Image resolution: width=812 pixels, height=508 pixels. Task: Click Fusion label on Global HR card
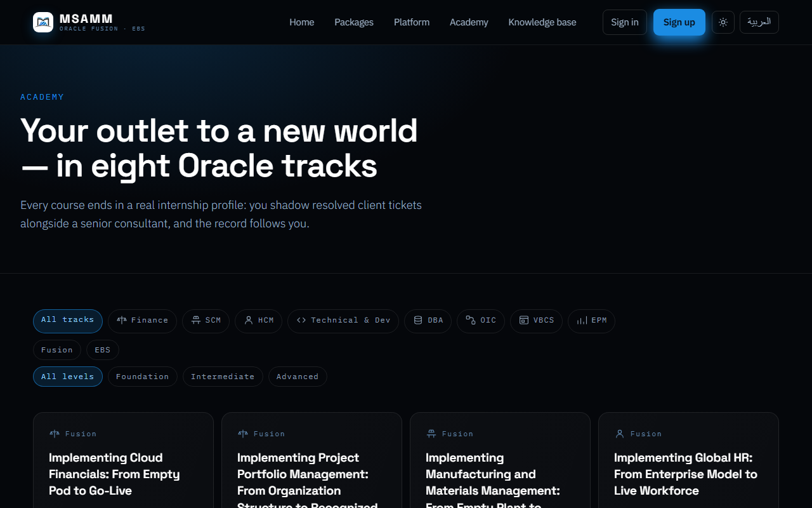point(646,434)
